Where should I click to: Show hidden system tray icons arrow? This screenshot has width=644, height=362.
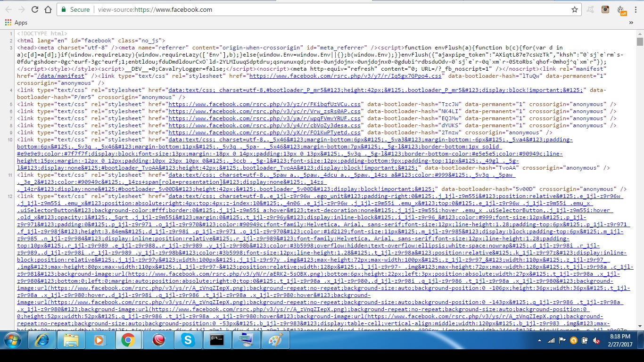pos(539,340)
